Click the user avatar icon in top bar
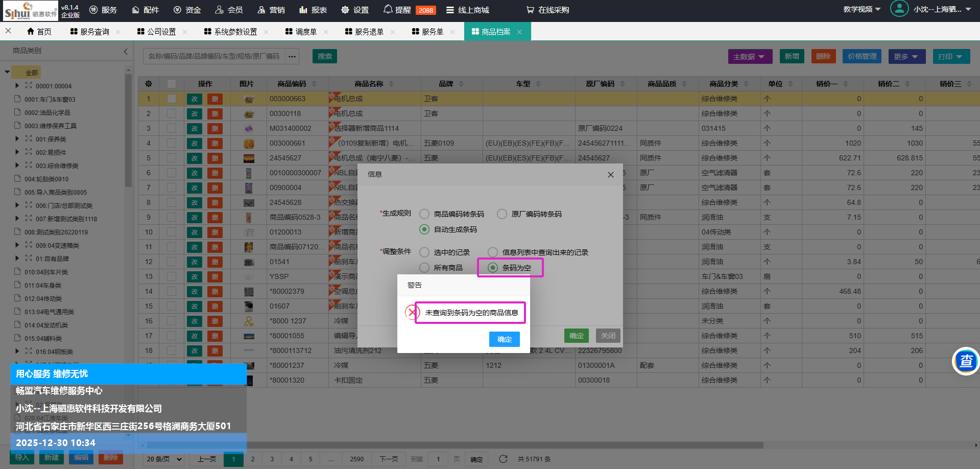Image resolution: width=980 pixels, height=469 pixels. pyautogui.click(x=899, y=9)
